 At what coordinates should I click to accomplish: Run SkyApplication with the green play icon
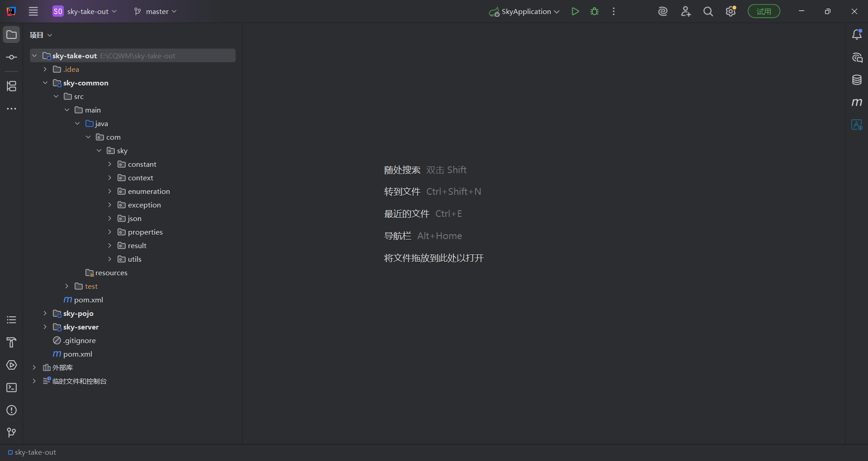coord(575,12)
